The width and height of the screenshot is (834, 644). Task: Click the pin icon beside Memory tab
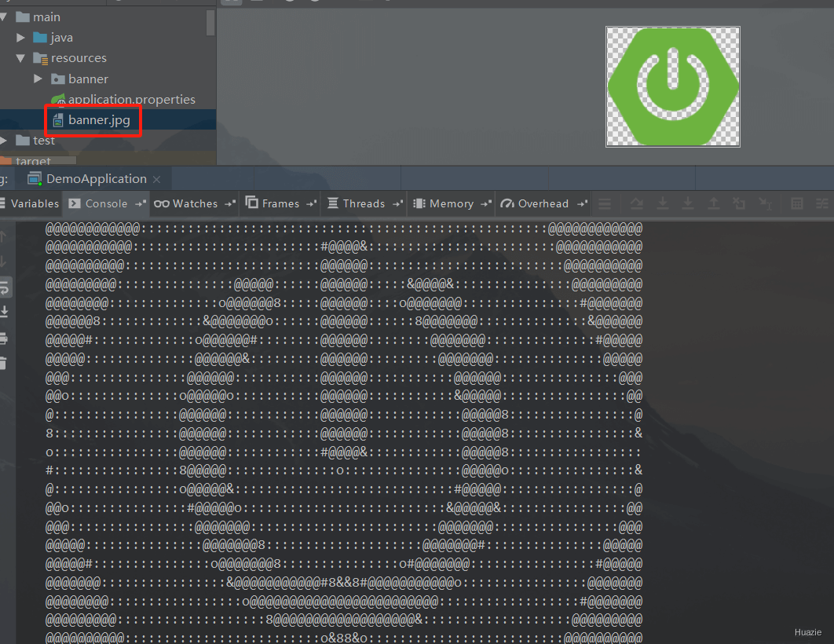tap(486, 203)
